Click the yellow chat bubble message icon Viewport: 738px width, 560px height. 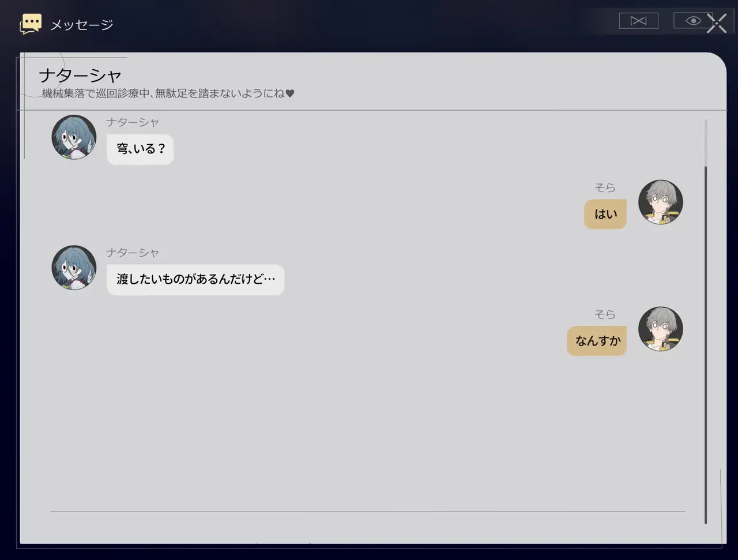31,24
